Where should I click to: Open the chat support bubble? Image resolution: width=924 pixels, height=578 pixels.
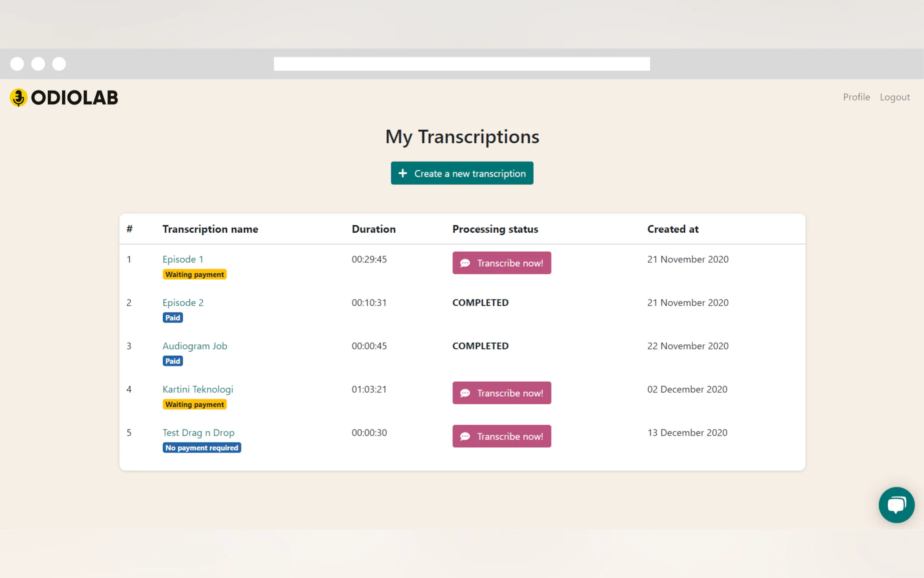click(896, 504)
